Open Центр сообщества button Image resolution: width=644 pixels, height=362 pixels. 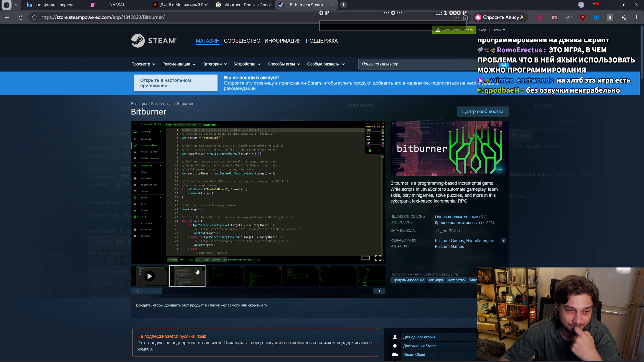tap(482, 112)
